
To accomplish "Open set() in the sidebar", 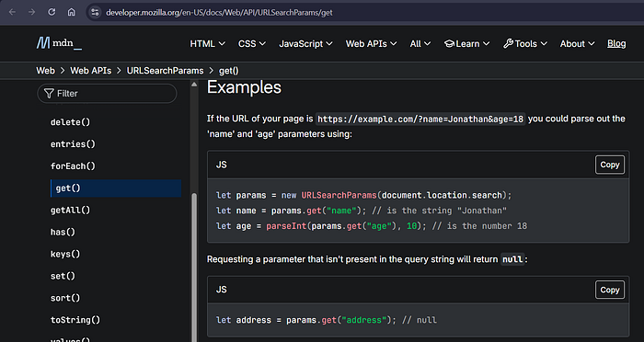I will coord(63,276).
